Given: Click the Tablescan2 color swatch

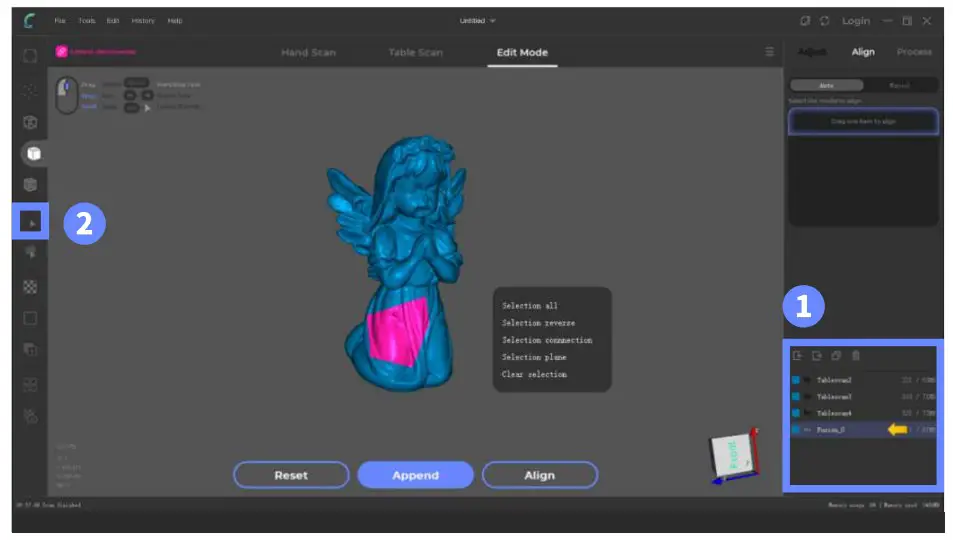Looking at the screenshot, I should click(x=796, y=380).
